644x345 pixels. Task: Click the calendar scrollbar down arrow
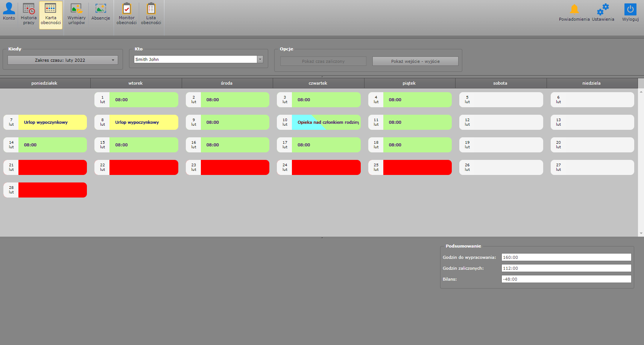(x=641, y=233)
